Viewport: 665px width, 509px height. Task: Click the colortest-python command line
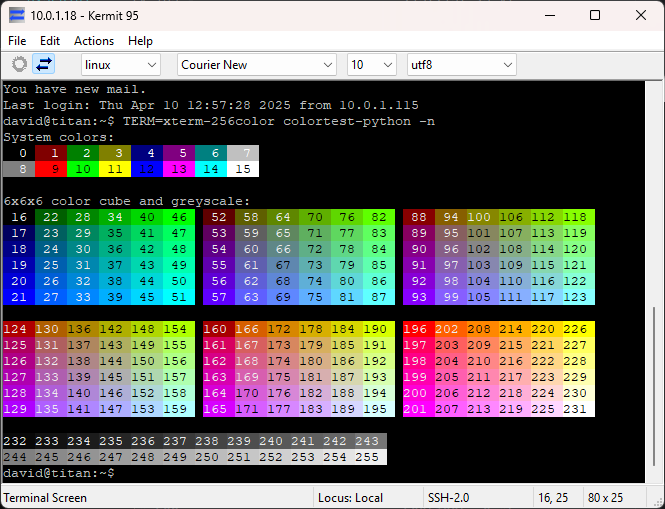tap(219, 121)
